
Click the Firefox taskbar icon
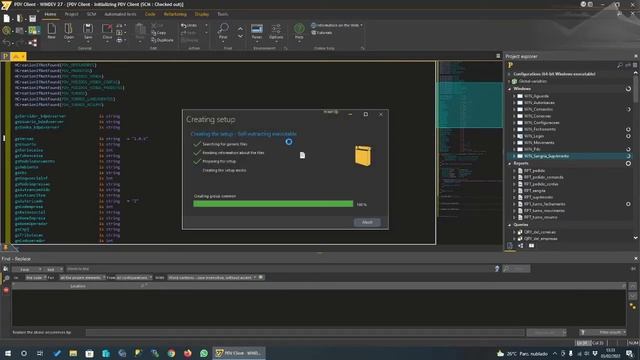[x=188, y=353]
